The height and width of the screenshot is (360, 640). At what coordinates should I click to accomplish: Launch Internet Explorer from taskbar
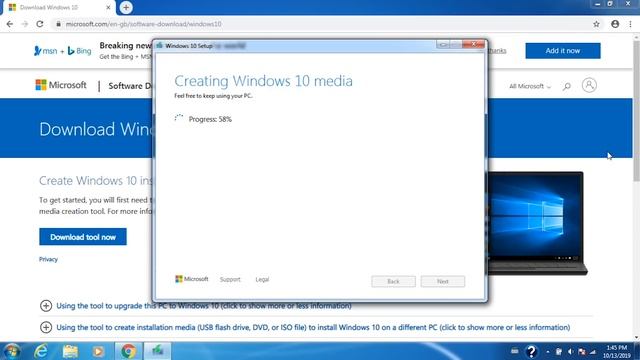tap(41, 351)
